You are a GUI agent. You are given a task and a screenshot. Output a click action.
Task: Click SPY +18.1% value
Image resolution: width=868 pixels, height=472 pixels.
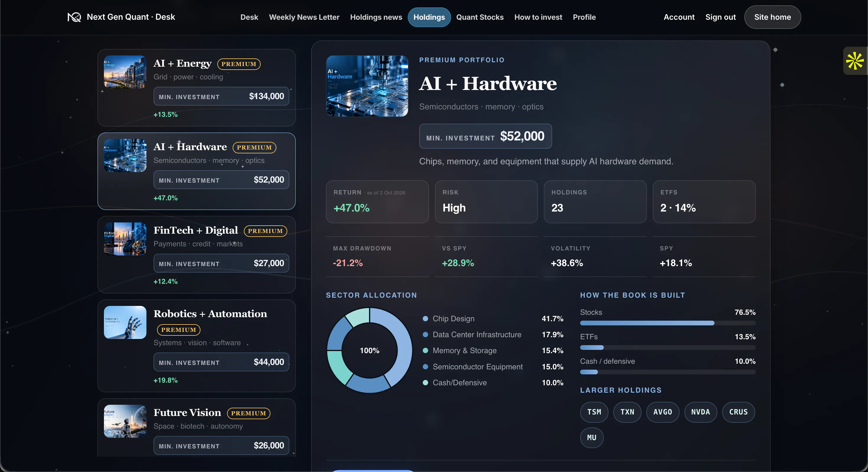pos(676,263)
